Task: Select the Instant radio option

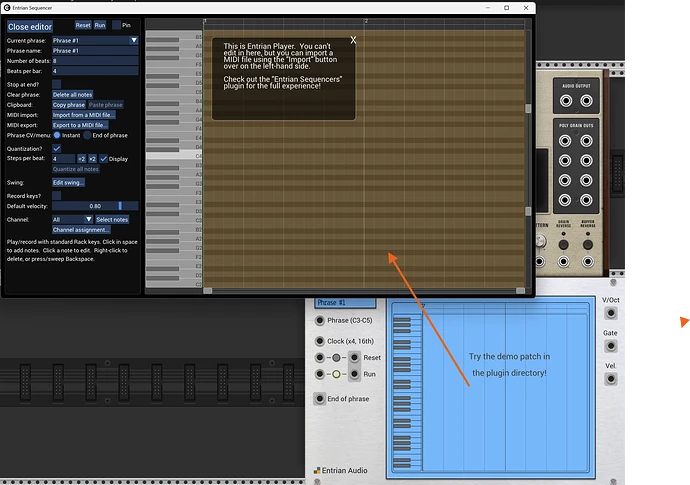Action: pos(57,135)
